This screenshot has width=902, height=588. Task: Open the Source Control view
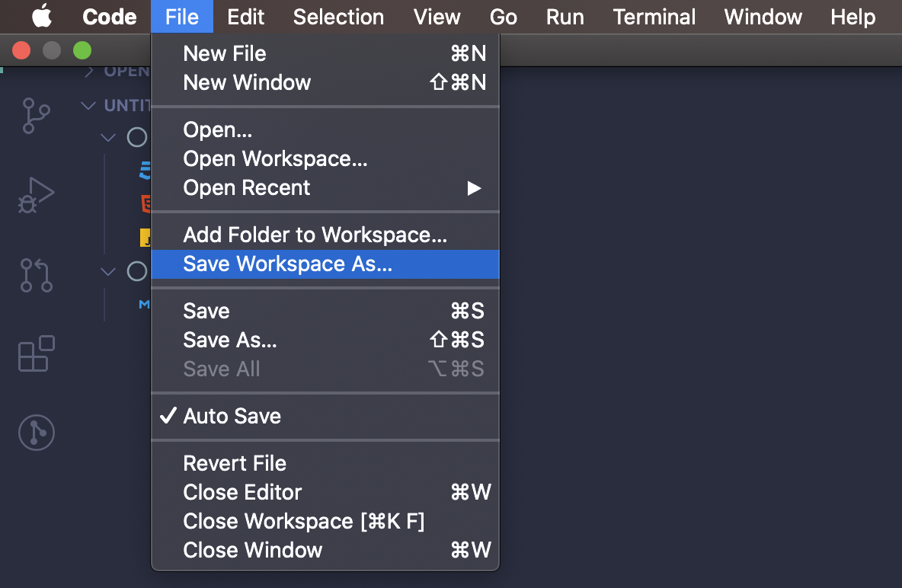(x=37, y=116)
